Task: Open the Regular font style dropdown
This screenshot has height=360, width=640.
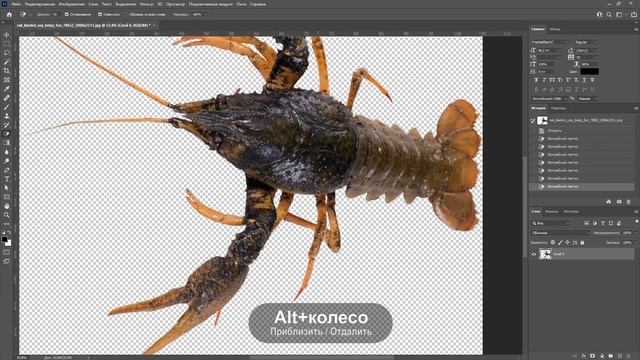Action: pyautogui.click(x=586, y=42)
